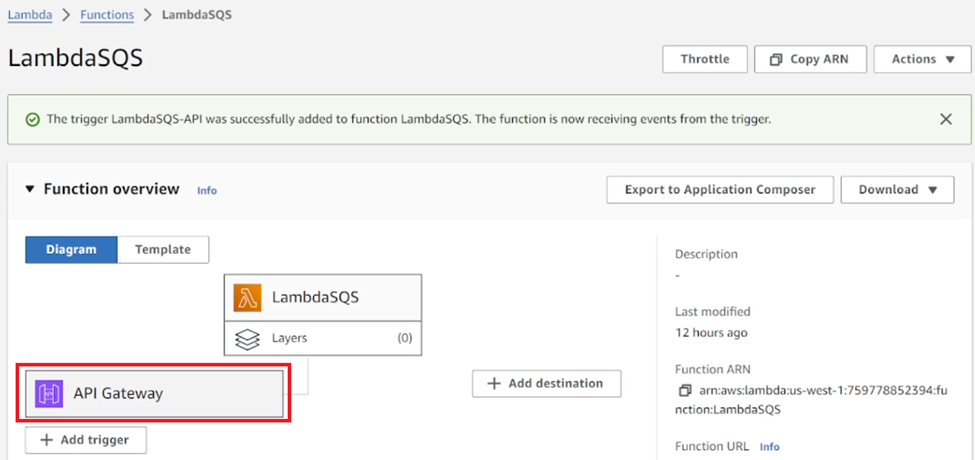The image size is (975, 460).
Task: Click the green success checkmark icon
Action: pos(32,120)
